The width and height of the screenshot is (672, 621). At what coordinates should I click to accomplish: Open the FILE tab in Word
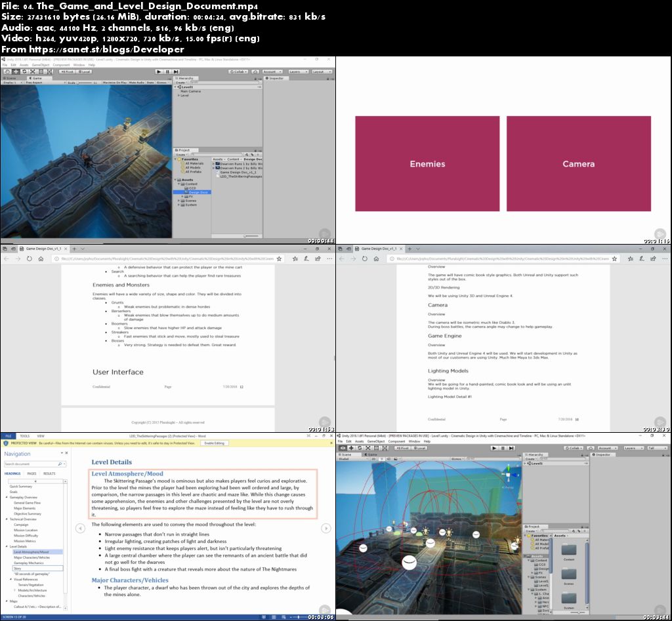click(8, 436)
